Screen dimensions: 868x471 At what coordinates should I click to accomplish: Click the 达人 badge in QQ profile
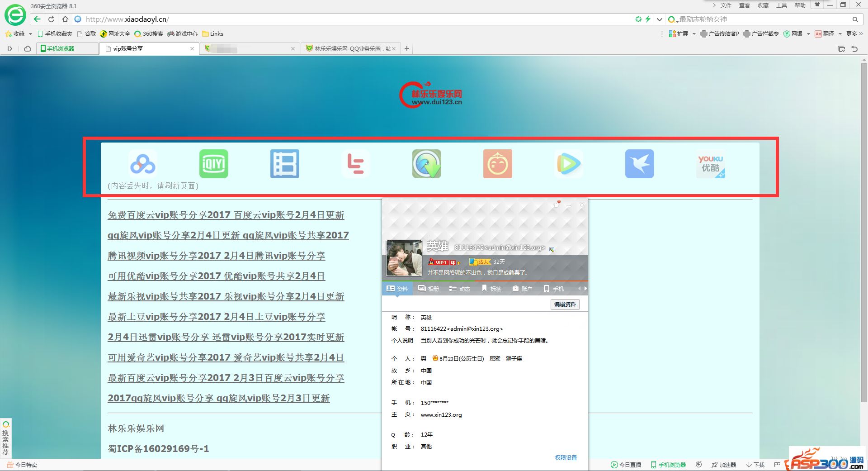pyautogui.click(x=480, y=262)
